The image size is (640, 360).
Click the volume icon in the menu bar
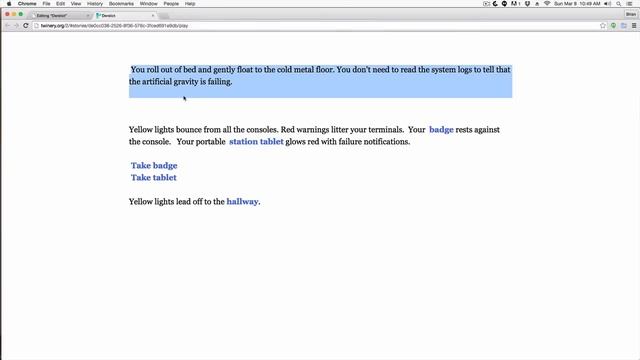(x=608, y=4)
